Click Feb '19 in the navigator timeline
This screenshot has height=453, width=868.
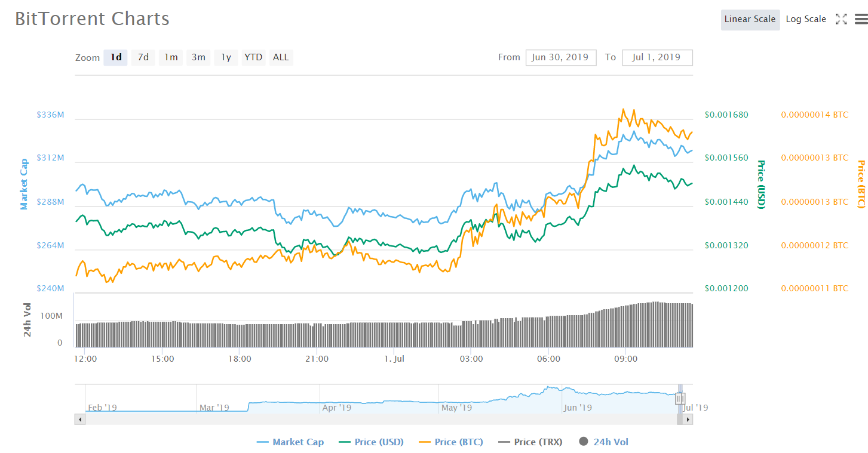103,408
